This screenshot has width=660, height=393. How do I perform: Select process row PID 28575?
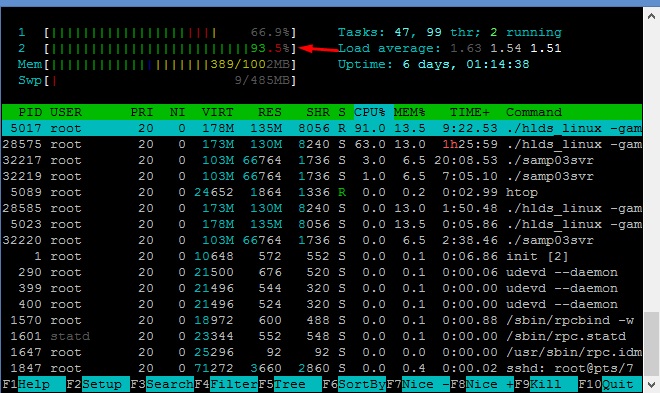click(x=322, y=144)
